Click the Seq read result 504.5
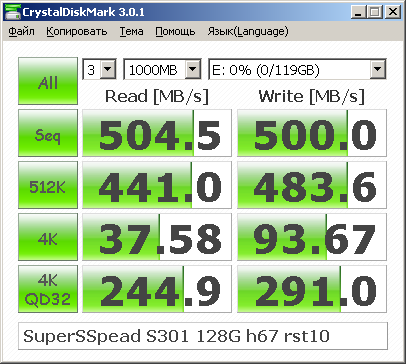Viewport: 406px width, 364px height. (157, 133)
